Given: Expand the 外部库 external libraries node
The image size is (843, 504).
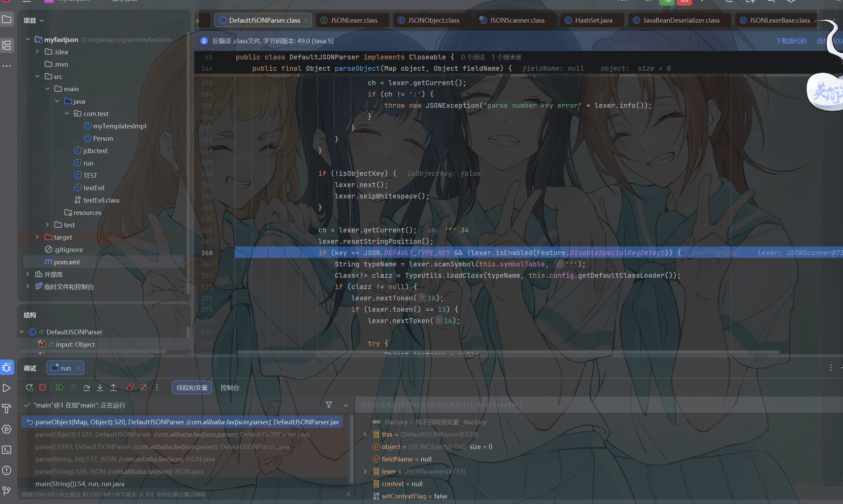Looking at the screenshot, I should 28,274.
